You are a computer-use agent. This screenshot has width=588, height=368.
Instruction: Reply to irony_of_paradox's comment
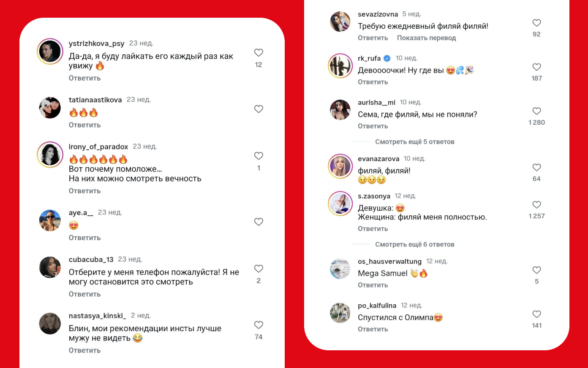(x=84, y=191)
